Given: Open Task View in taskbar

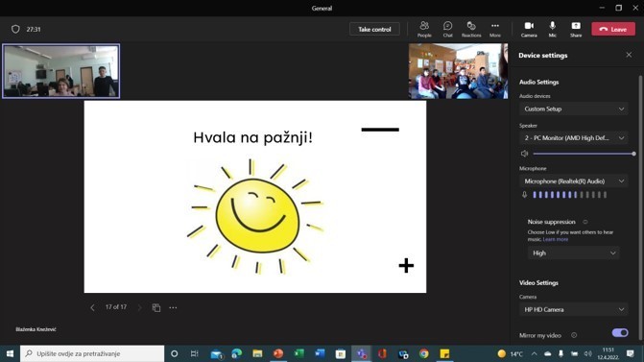Looking at the screenshot, I should coord(195,353).
